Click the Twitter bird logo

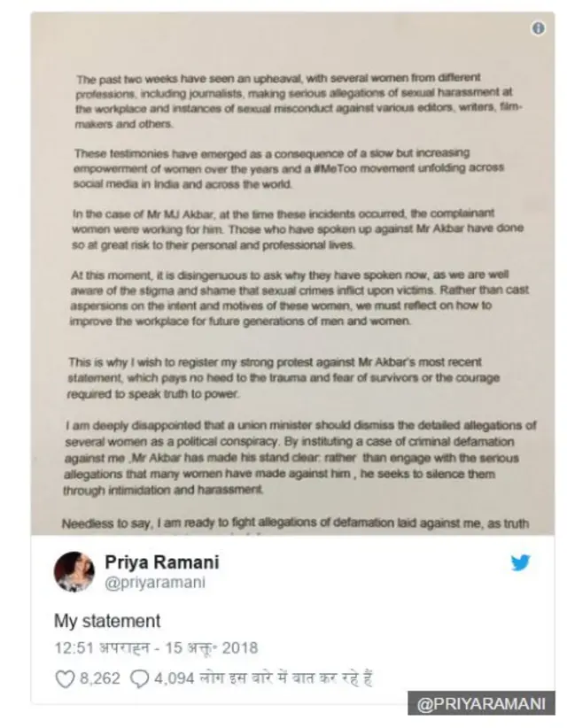click(520, 563)
